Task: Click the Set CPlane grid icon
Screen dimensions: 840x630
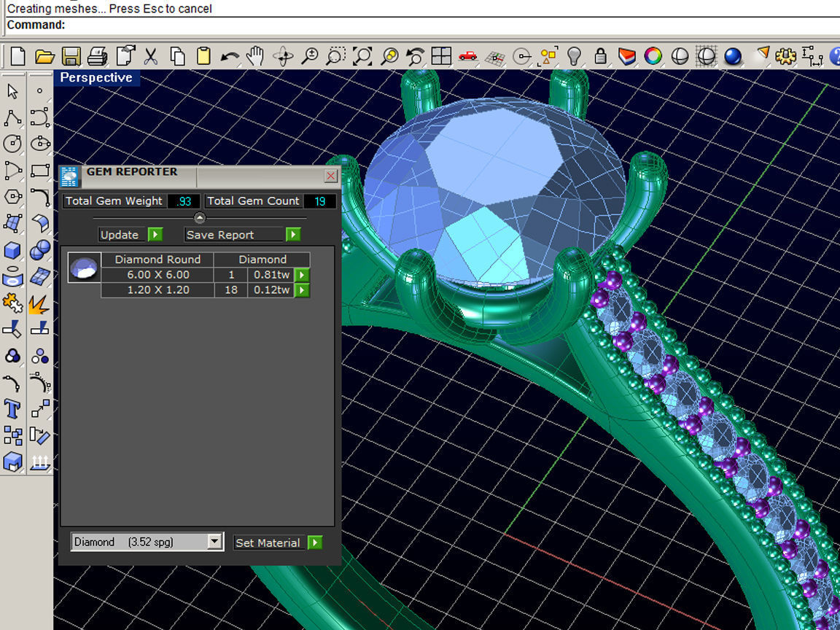Action: (x=495, y=57)
